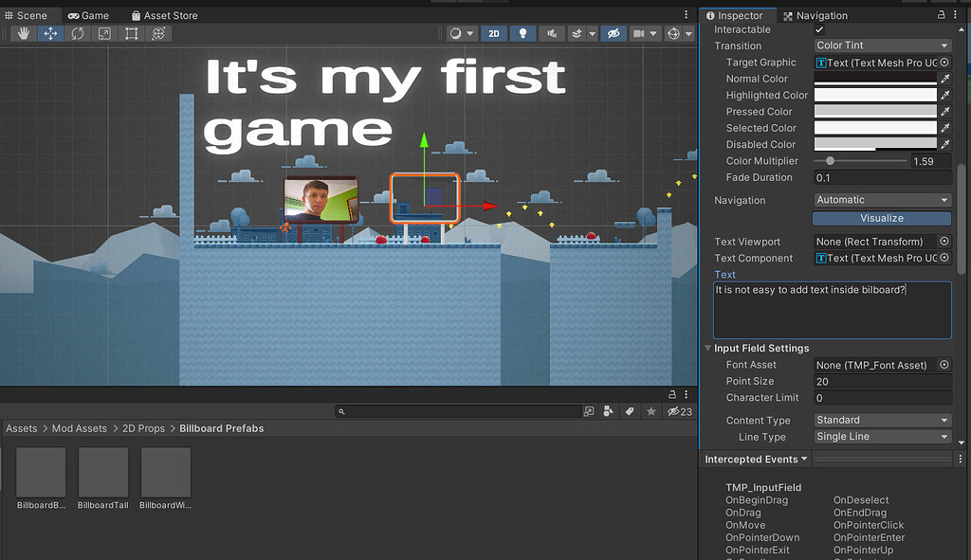Toggle the camera preview icon

(641, 33)
